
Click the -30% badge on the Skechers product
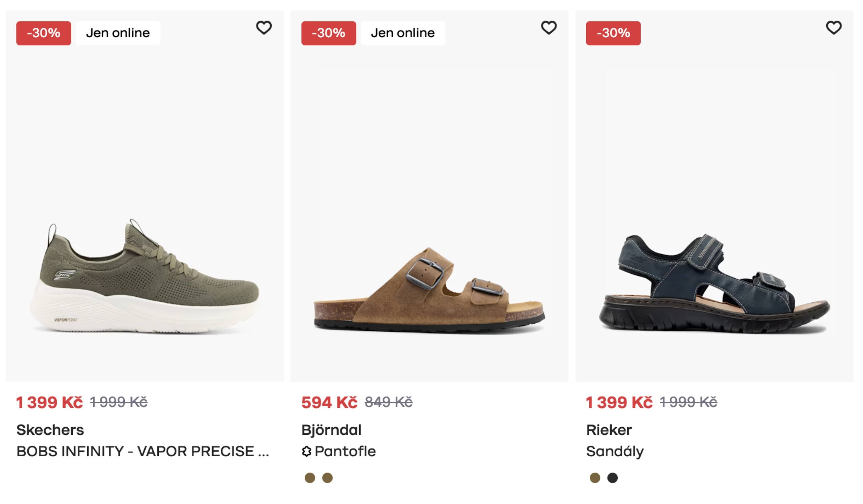43,33
